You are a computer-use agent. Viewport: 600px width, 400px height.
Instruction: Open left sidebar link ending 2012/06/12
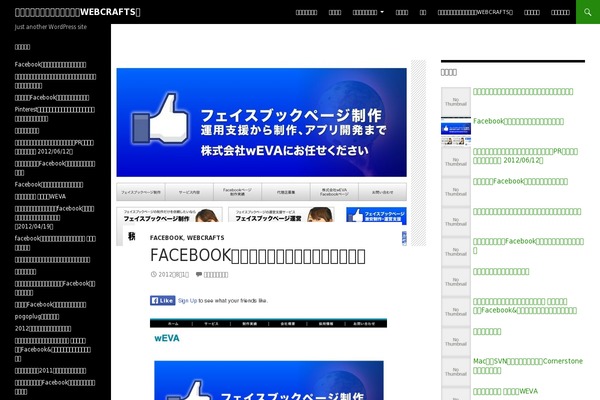(x=54, y=147)
